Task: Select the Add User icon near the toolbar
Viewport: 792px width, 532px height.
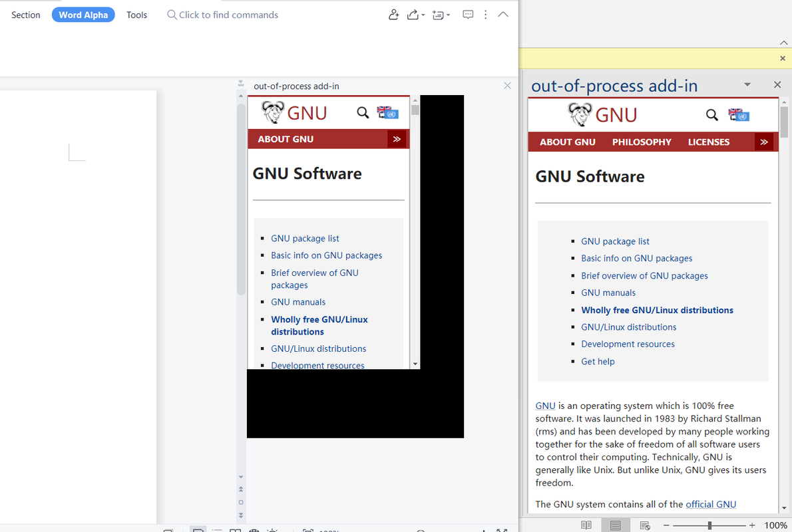Action: 393,14
